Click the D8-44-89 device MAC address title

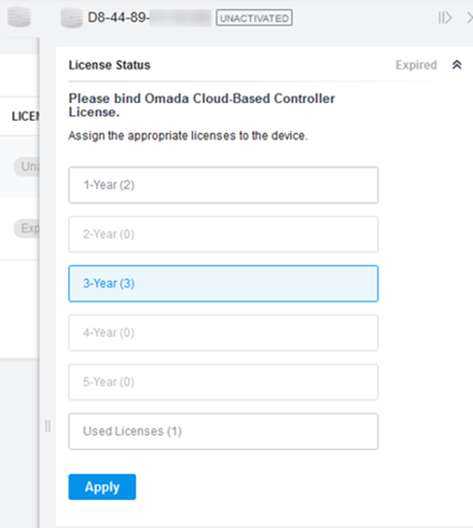tap(119, 18)
